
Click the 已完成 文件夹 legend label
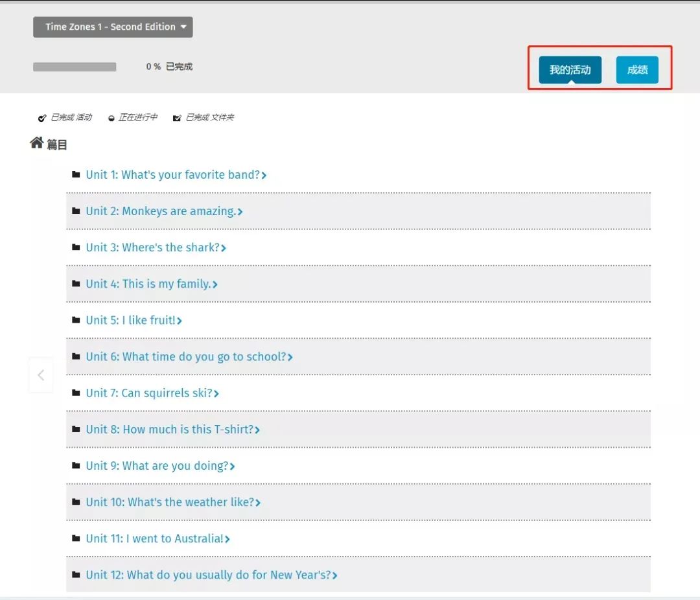[209, 117]
